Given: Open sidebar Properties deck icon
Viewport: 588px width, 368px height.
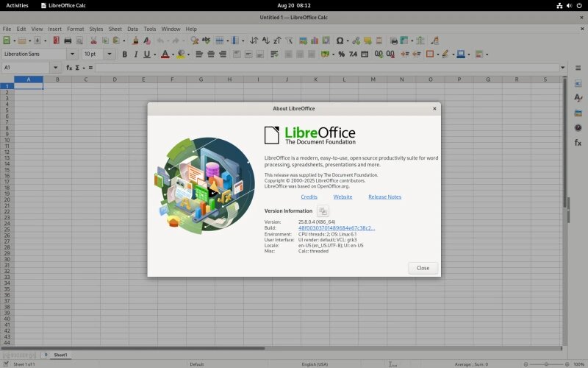Looking at the screenshot, I should coord(578,83).
